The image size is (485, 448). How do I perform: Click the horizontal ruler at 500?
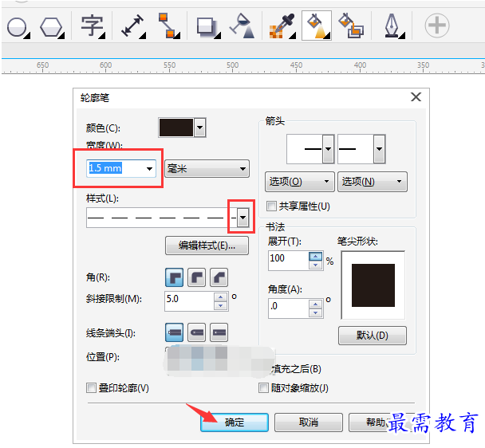[x=233, y=65]
